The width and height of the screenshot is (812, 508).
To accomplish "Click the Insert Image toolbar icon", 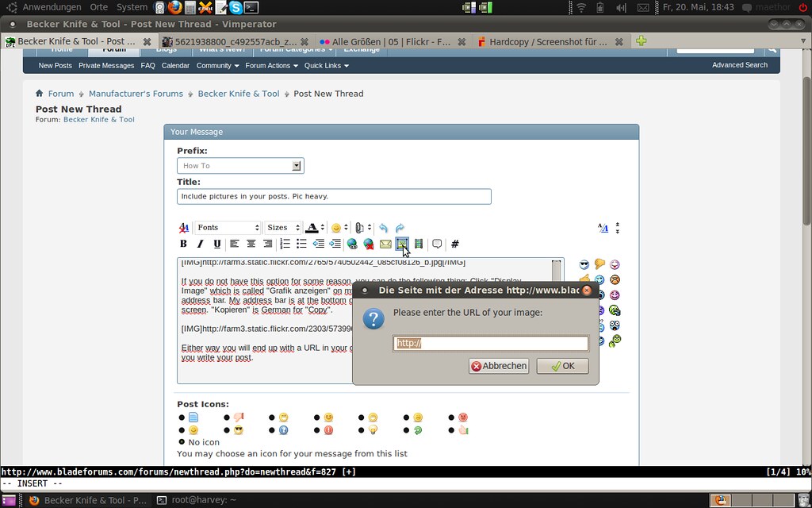I will (x=402, y=244).
